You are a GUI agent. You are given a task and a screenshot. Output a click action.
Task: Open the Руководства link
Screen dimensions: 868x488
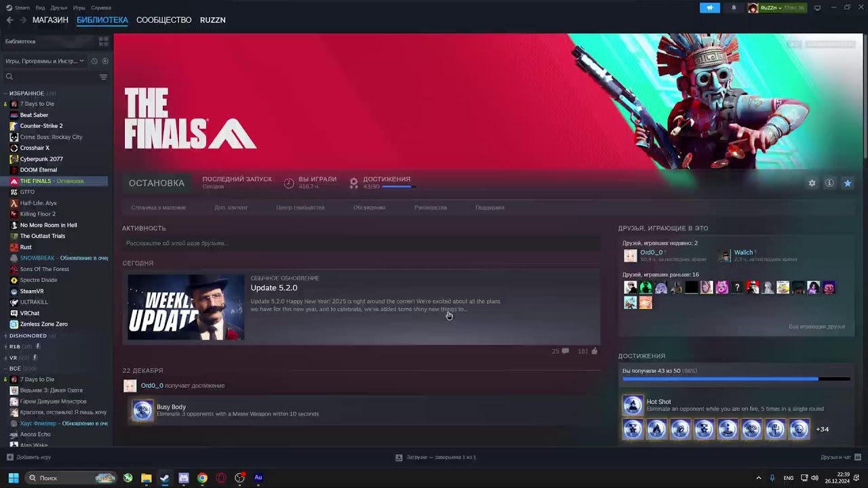pos(431,207)
